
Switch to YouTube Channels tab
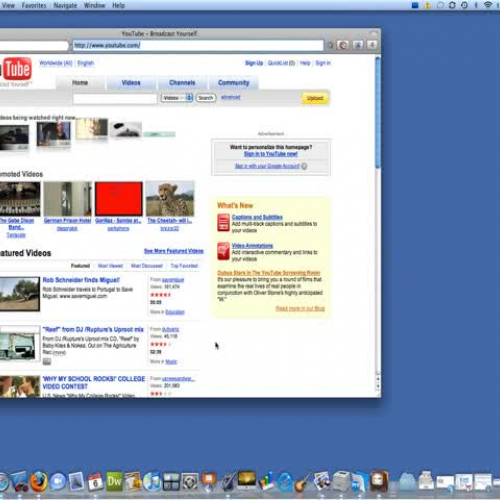point(182,83)
